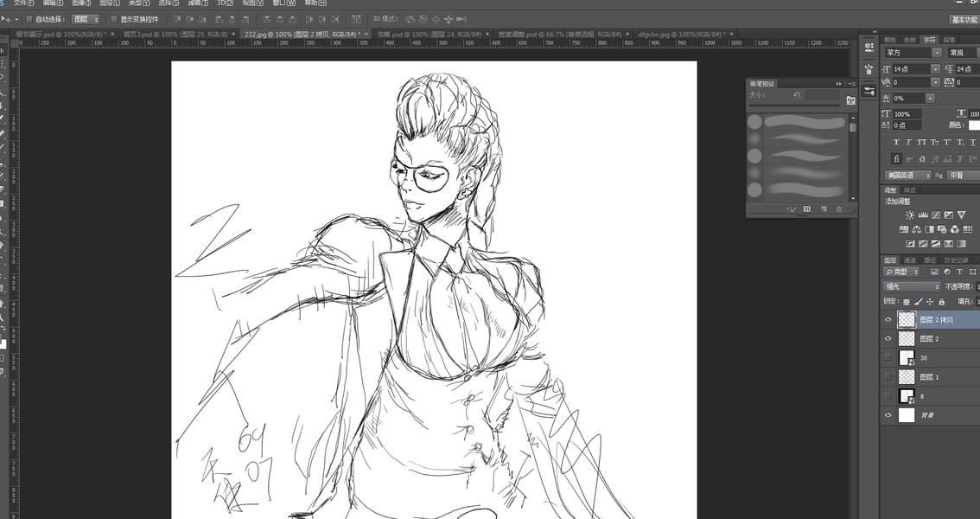Open the 类型 layer filter dropdown
The height and width of the screenshot is (519, 980).
tap(902, 272)
